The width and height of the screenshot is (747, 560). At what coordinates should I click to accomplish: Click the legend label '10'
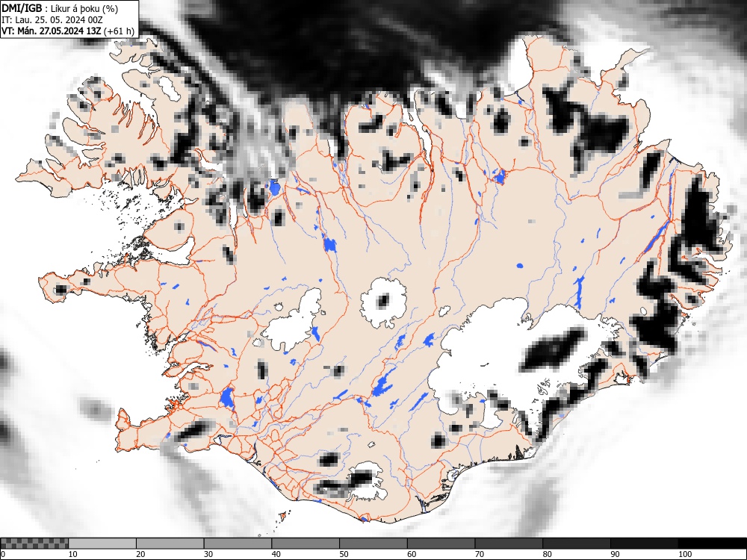[73, 554]
